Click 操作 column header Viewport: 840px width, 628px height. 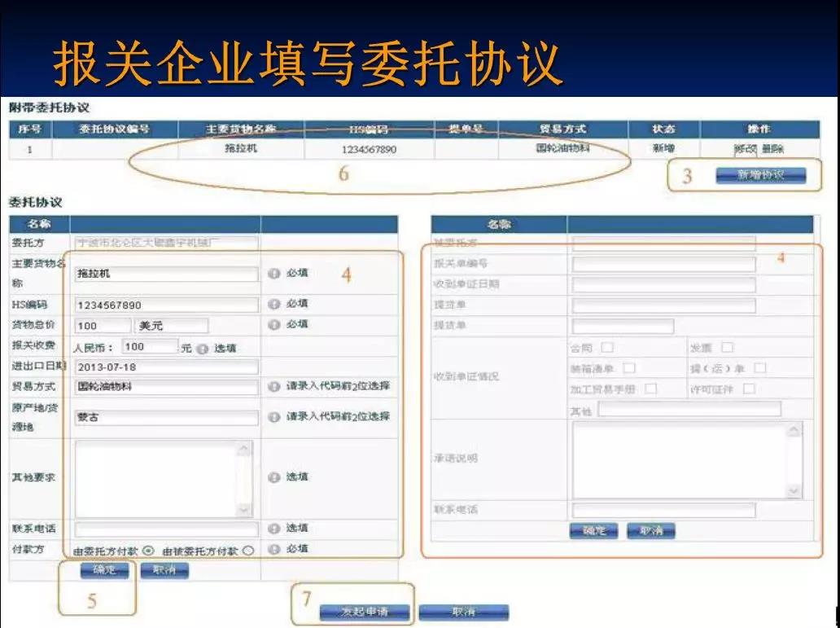(x=759, y=130)
